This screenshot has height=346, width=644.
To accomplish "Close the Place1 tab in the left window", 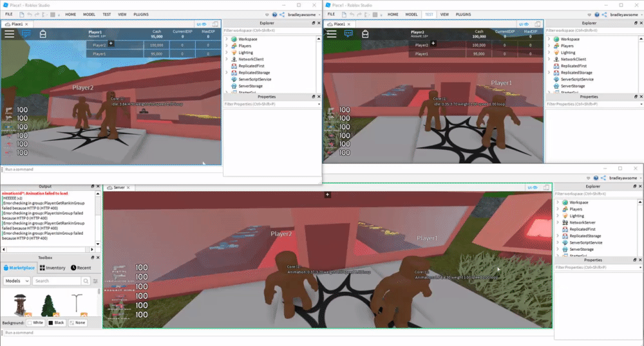I will (x=26, y=24).
